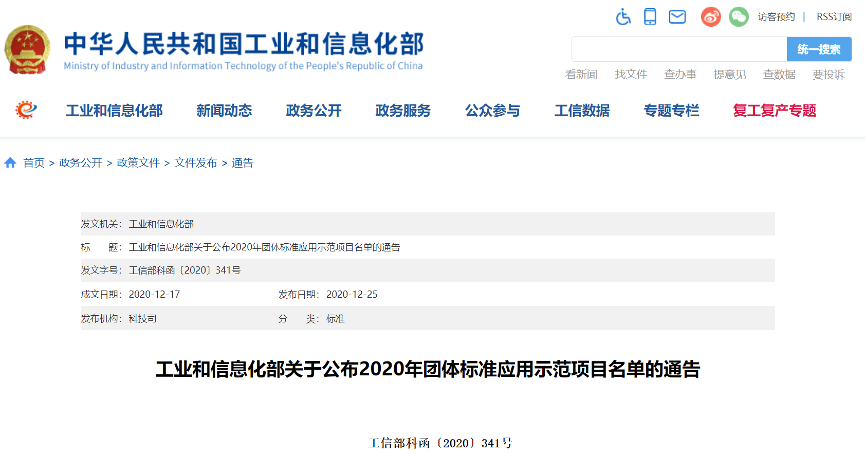Click the centered document number below headline

pyautogui.click(x=440, y=443)
